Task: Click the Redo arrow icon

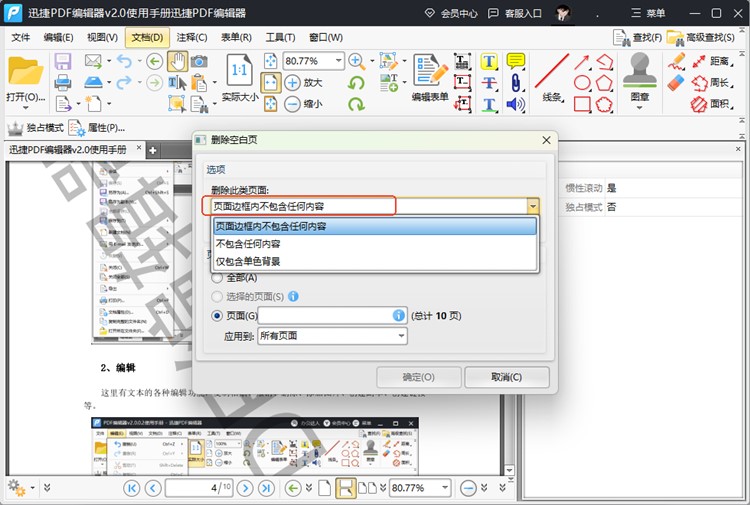Action: (124, 82)
